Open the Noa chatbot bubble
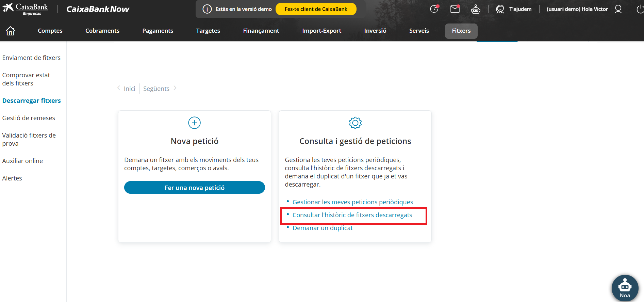 [x=625, y=288]
